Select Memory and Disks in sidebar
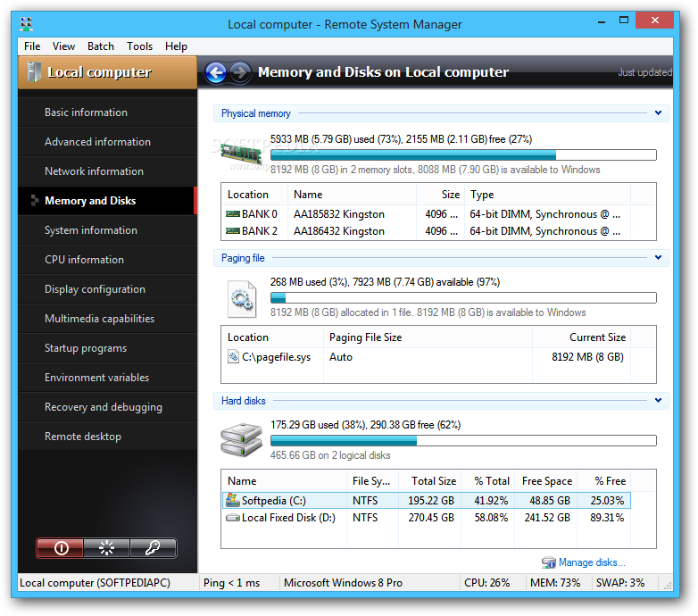 (x=107, y=200)
